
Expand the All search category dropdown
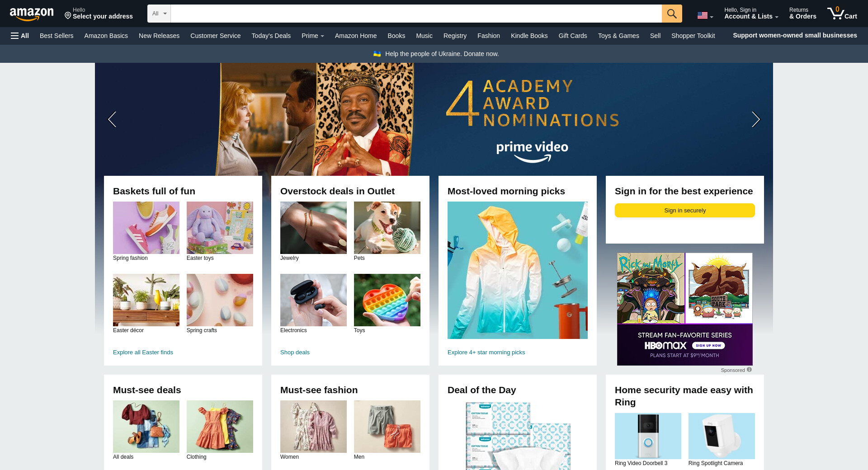click(x=159, y=14)
